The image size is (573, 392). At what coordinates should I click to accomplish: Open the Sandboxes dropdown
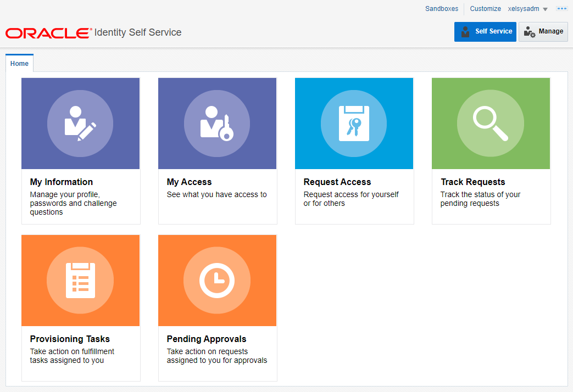(x=441, y=9)
